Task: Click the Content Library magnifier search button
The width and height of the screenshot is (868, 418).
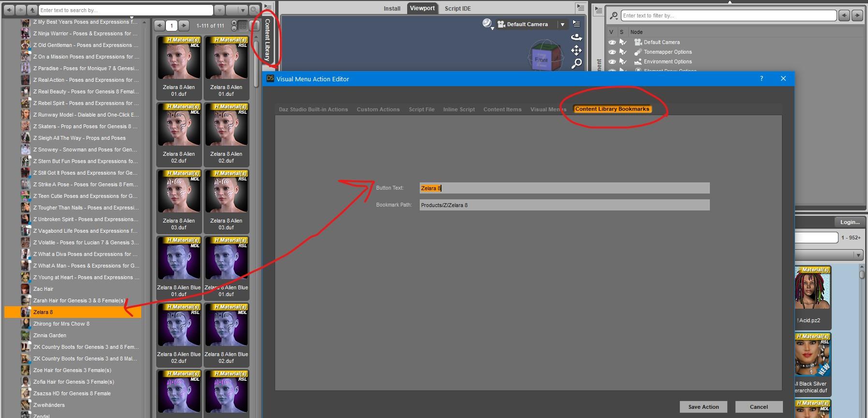Action: 254,10
